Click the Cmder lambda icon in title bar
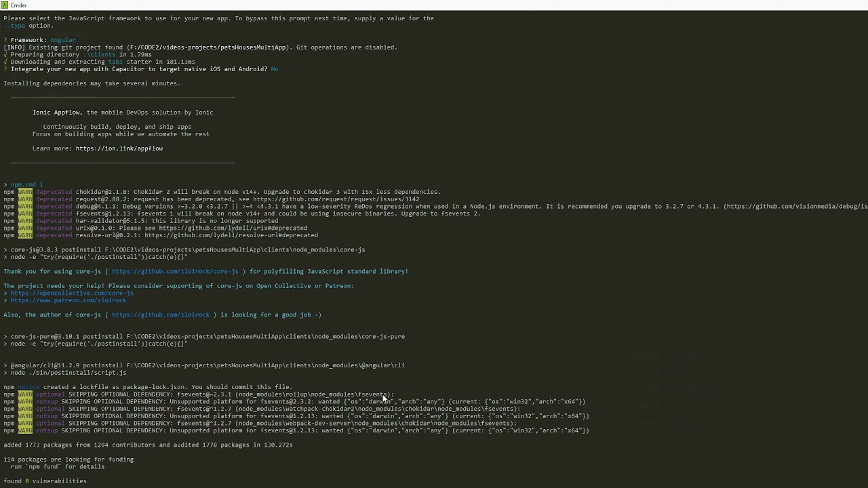 tap(4, 5)
